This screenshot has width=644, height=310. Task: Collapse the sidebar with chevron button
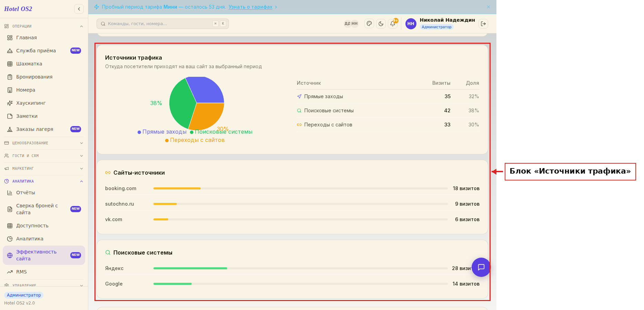click(x=79, y=9)
